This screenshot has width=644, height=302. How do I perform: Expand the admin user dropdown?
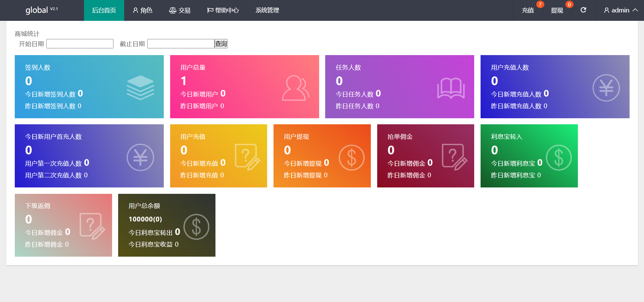pos(621,10)
